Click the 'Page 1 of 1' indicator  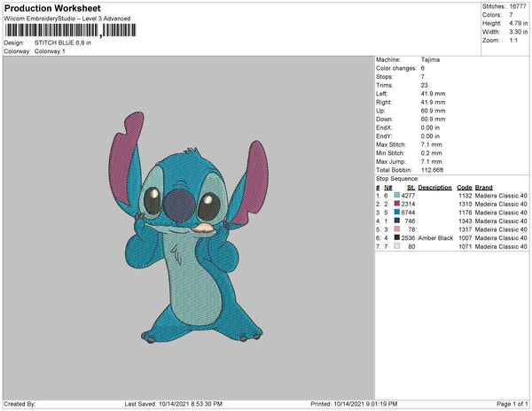pyautogui.click(x=512, y=404)
